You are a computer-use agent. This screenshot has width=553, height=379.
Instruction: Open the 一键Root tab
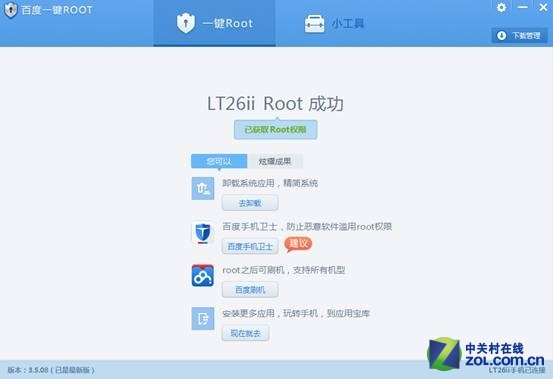(214, 23)
